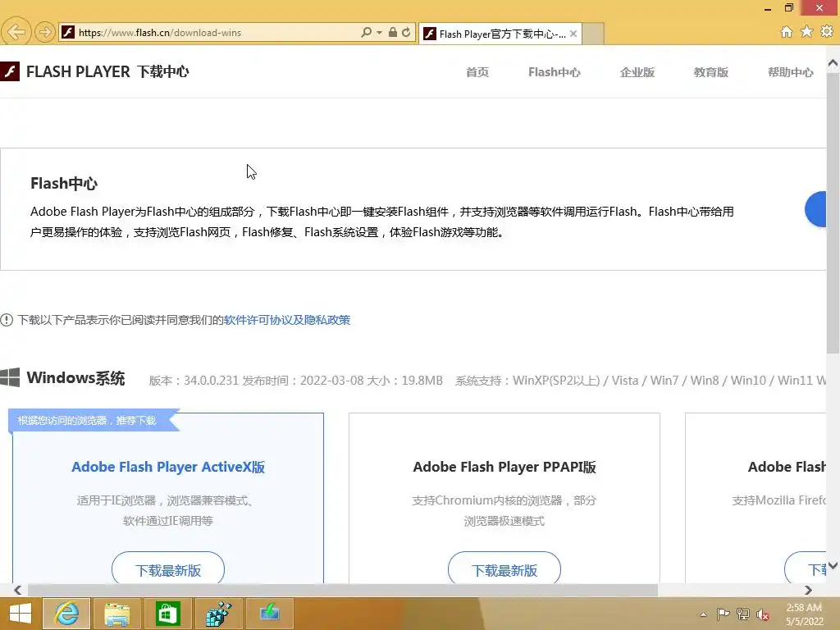
Task: Open File Explorer from taskbar
Action: [116, 614]
